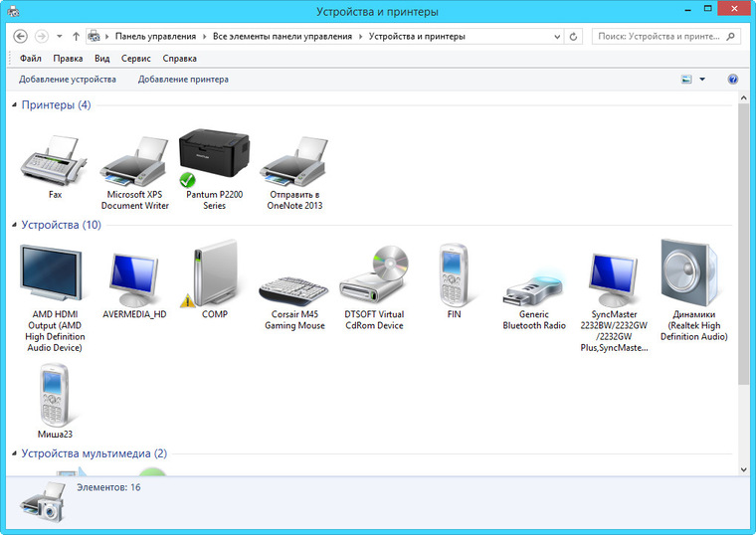Click the devices and printers address bar icon

tap(94, 36)
